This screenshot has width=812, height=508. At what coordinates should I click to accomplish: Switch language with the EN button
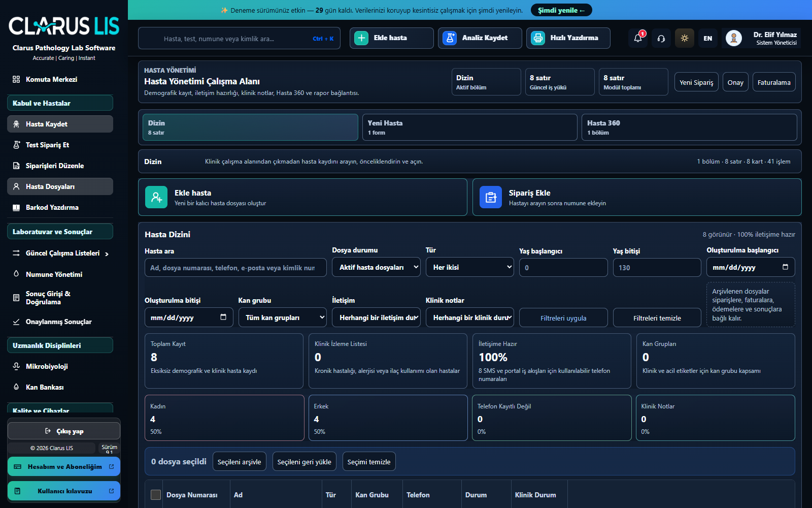[x=708, y=38]
